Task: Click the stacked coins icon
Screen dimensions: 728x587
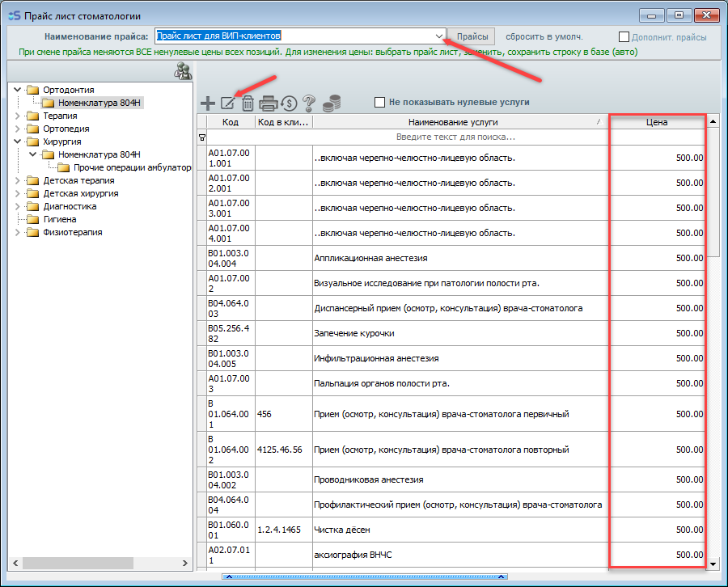Action: [331, 103]
